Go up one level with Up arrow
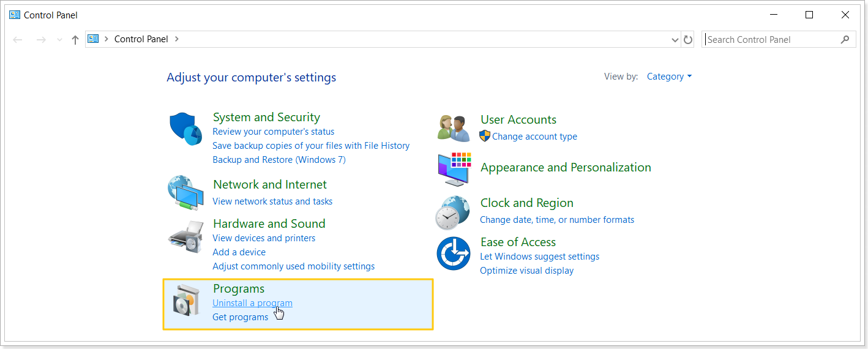This screenshot has height=349, width=868. (75, 40)
